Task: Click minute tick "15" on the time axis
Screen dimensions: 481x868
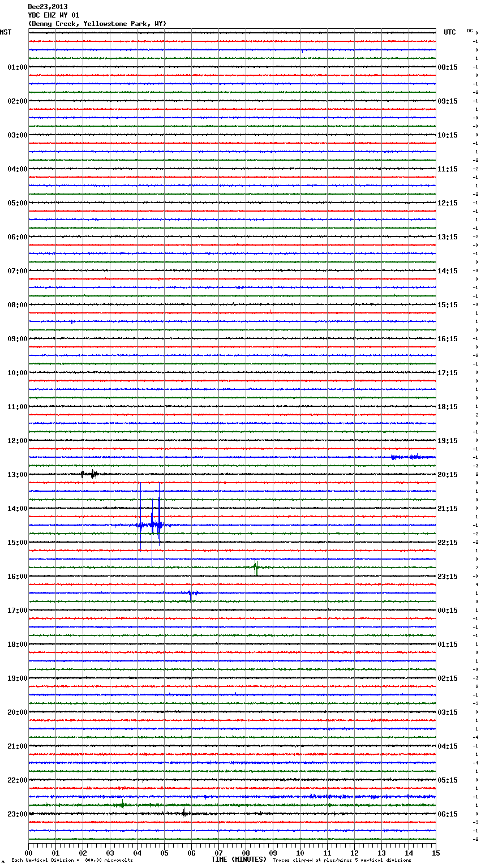Action: click(436, 853)
